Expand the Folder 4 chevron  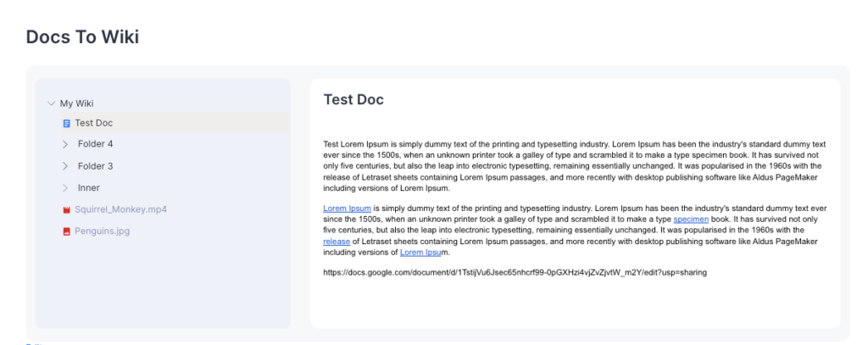tap(65, 144)
